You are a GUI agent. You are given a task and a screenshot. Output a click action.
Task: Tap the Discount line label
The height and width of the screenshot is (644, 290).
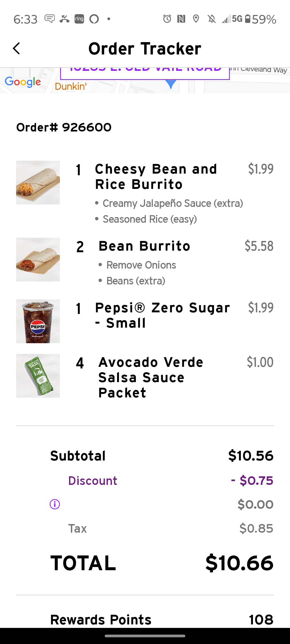[93, 481]
